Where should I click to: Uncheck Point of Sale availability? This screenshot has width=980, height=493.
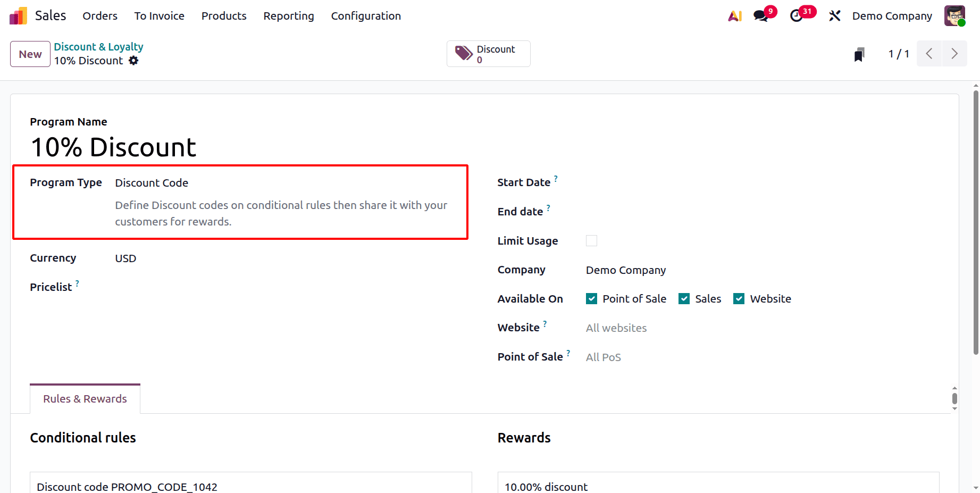click(591, 298)
